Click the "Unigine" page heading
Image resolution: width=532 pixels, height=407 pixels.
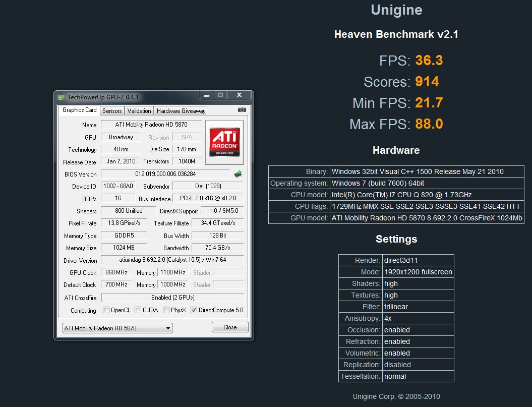(396, 10)
